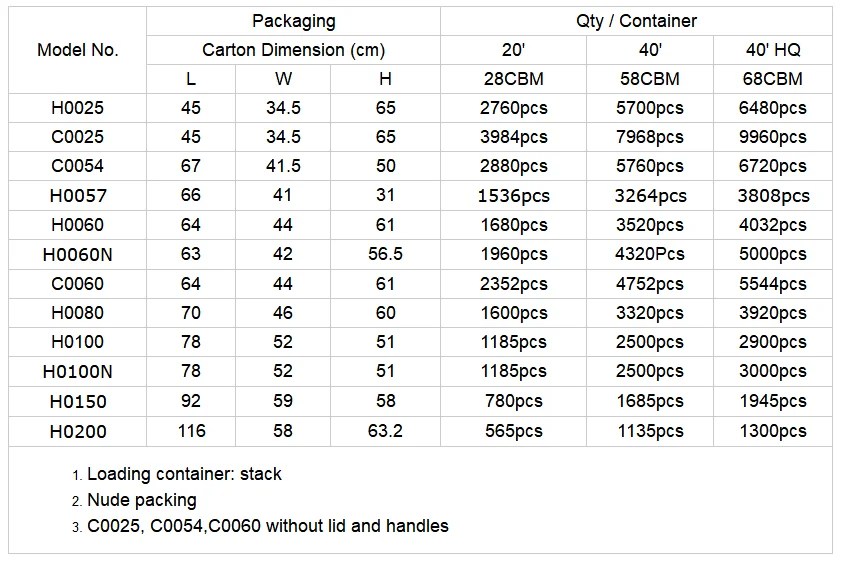This screenshot has width=849, height=561.
Task: Select the 4320Pcs quantity cell
Action: point(649,254)
